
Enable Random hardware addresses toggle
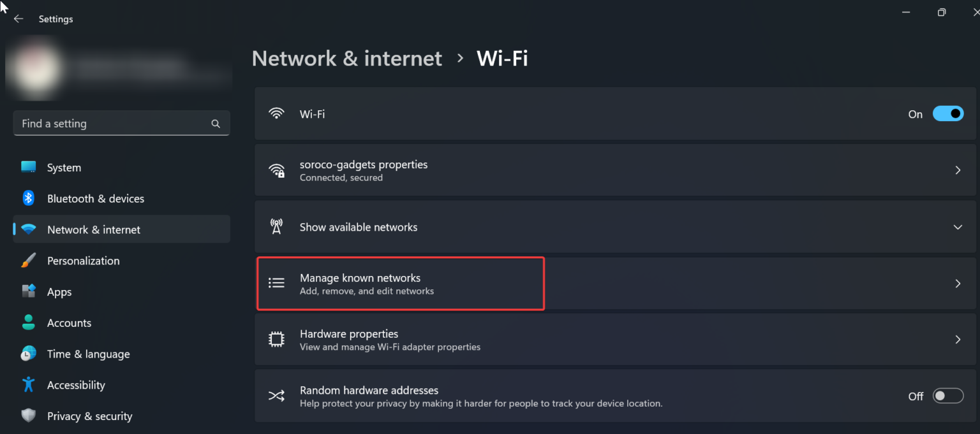(x=947, y=396)
